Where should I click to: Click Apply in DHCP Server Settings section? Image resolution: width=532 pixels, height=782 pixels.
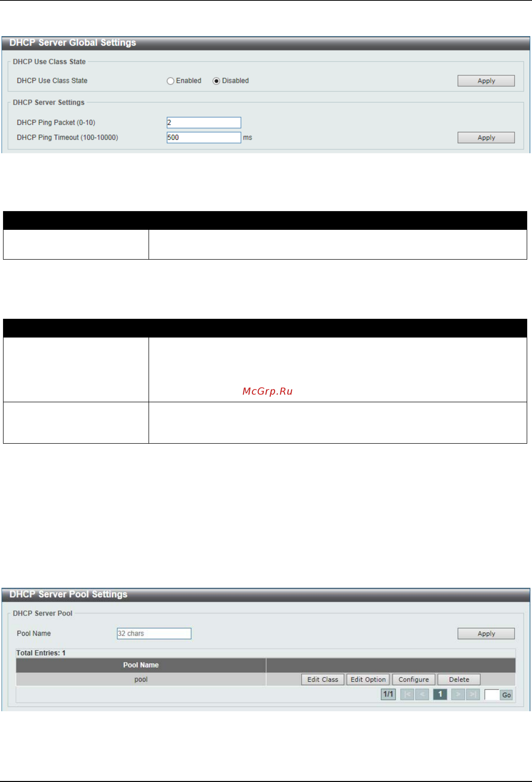(486, 138)
